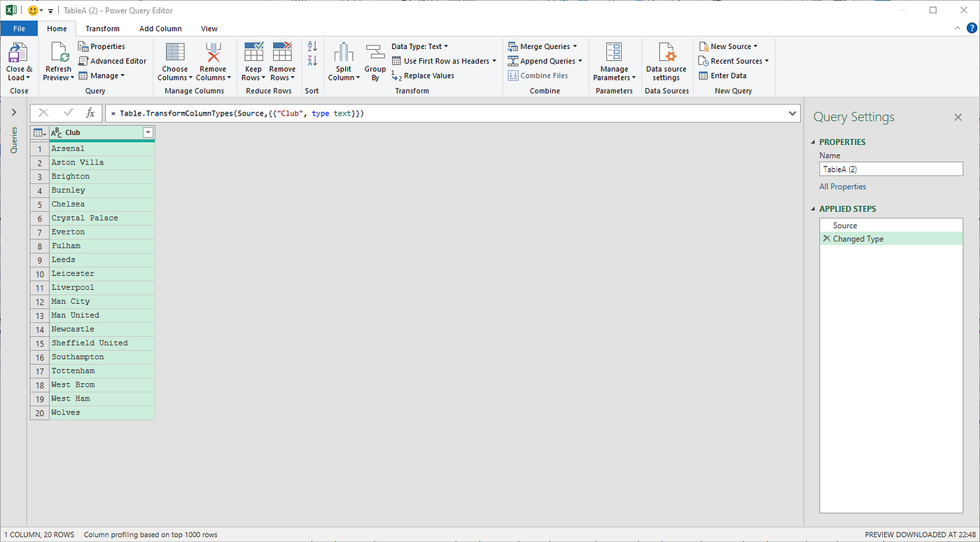Open the All Properties link
The image size is (980, 542).
click(842, 186)
